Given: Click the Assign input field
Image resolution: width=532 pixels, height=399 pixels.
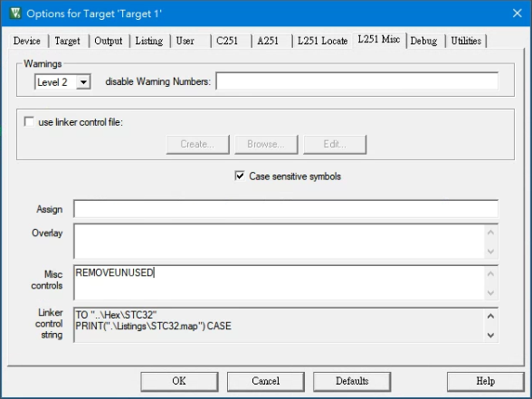Looking at the screenshot, I should (x=286, y=209).
